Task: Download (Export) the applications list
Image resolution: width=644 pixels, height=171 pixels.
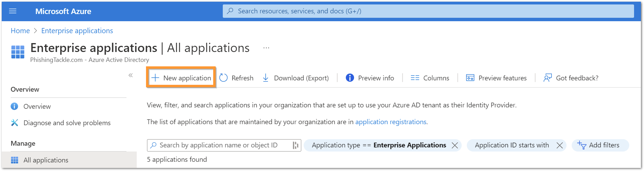Action: (295, 78)
